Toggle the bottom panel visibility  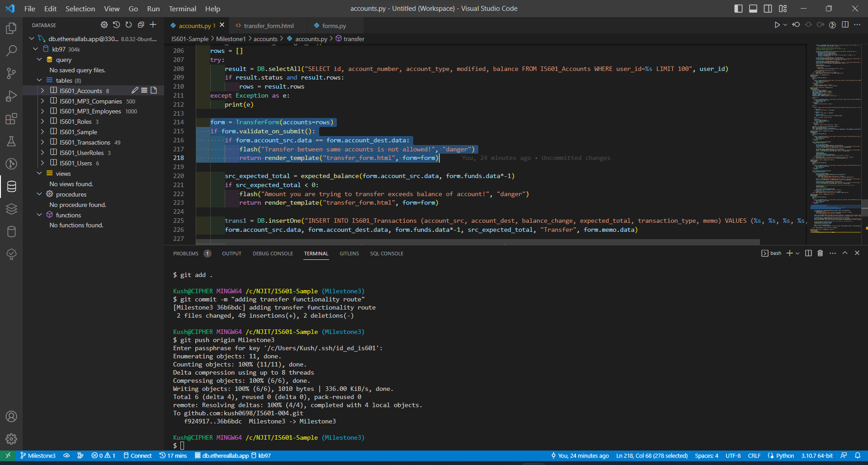753,8
